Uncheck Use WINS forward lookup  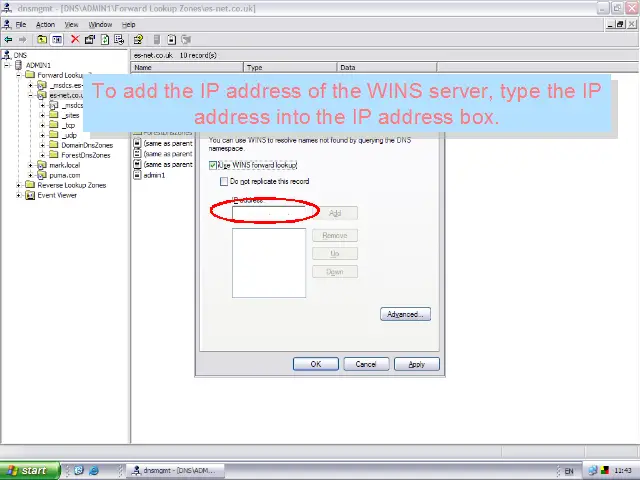pos(213,165)
